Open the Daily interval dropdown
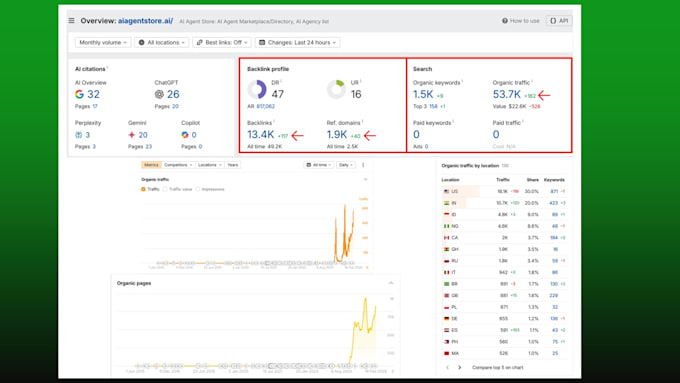Image resolution: width=680 pixels, height=383 pixels. coord(346,165)
